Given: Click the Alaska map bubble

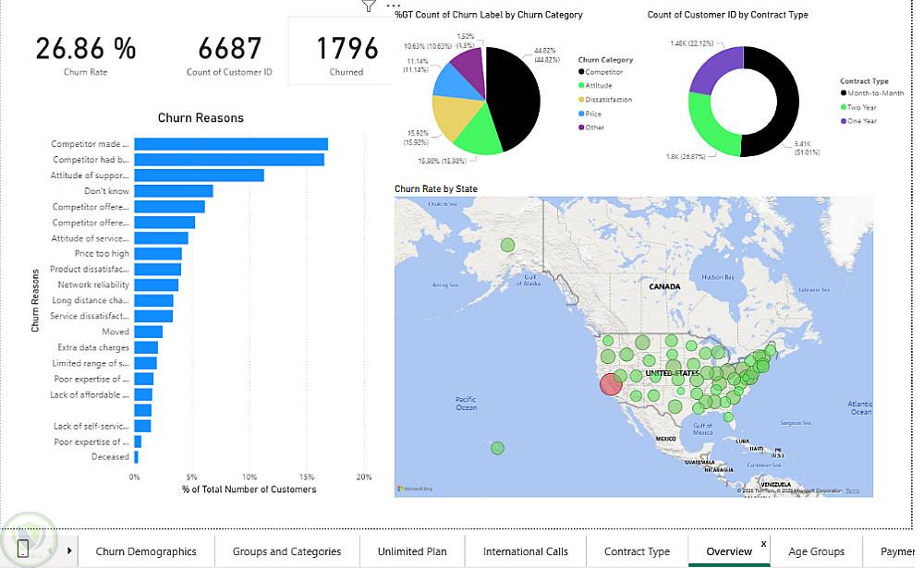Looking at the screenshot, I should point(507,245).
